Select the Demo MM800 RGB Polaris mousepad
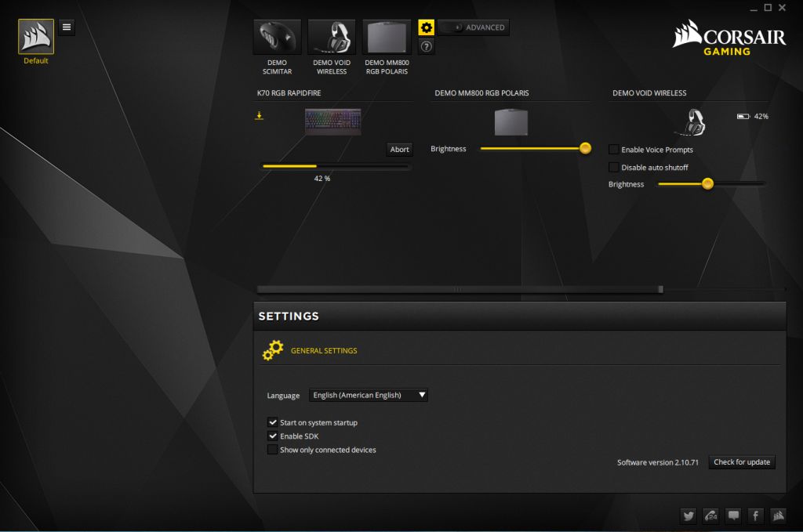 click(387, 37)
